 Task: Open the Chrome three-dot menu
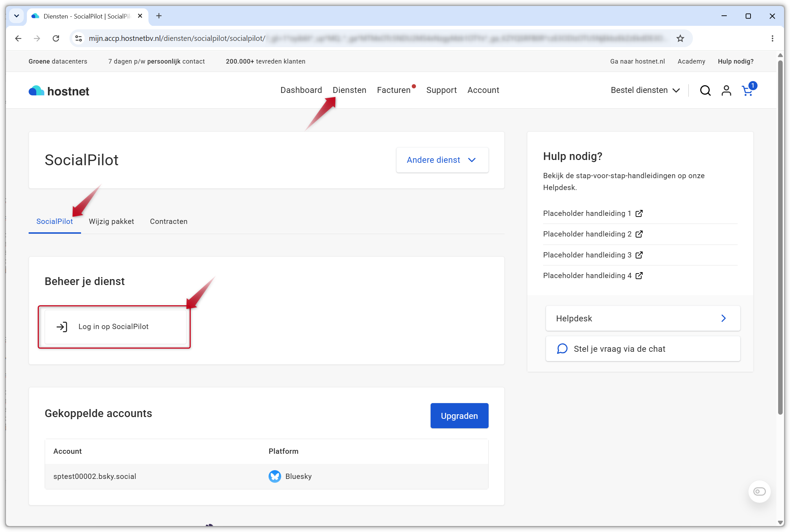[772, 38]
